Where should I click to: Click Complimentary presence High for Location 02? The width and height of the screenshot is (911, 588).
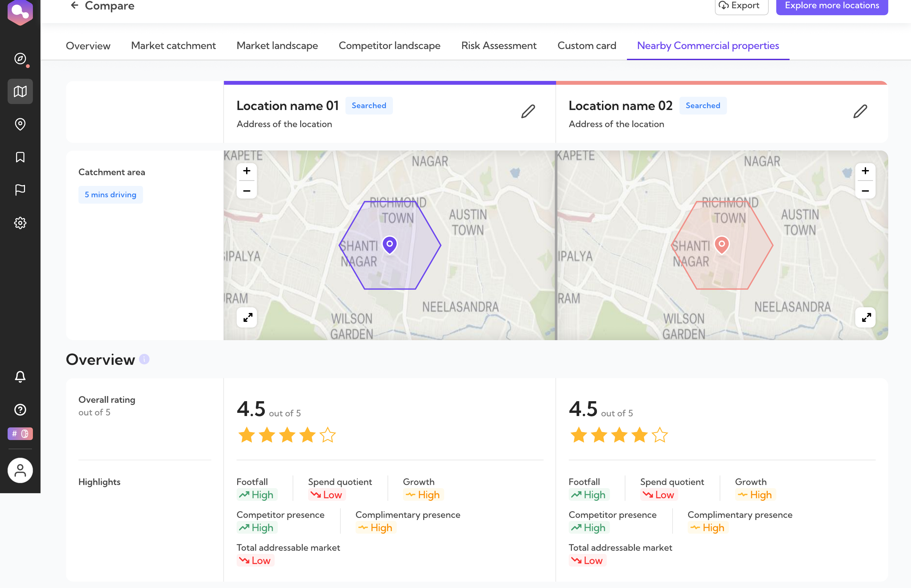click(x=708, y=528)
